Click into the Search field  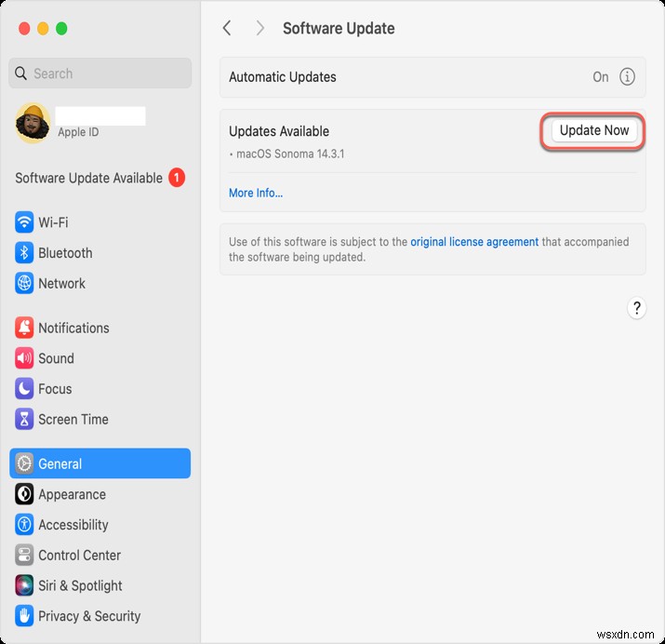point(100,73)
